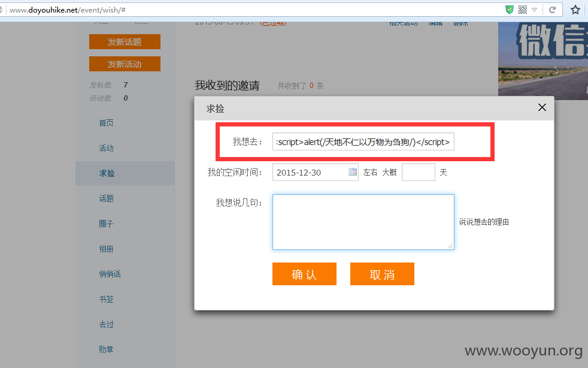Confirm with the 确认 button
Viewport: 588px width, 368px height.
(x=304, y=274)
